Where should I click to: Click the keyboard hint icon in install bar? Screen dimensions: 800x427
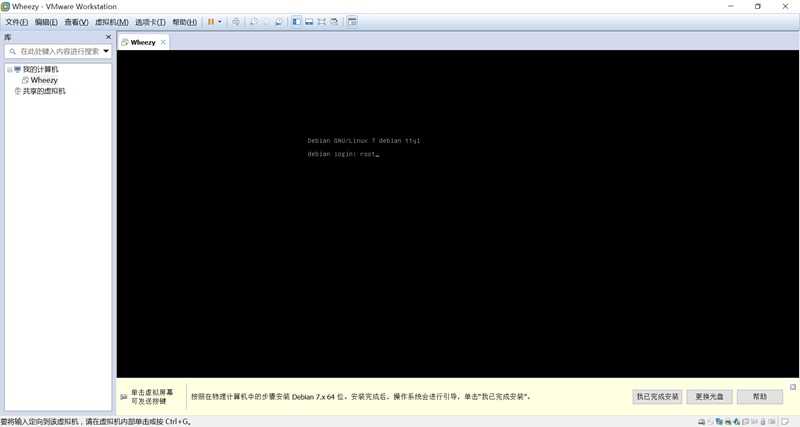click(x=123, y=396)
